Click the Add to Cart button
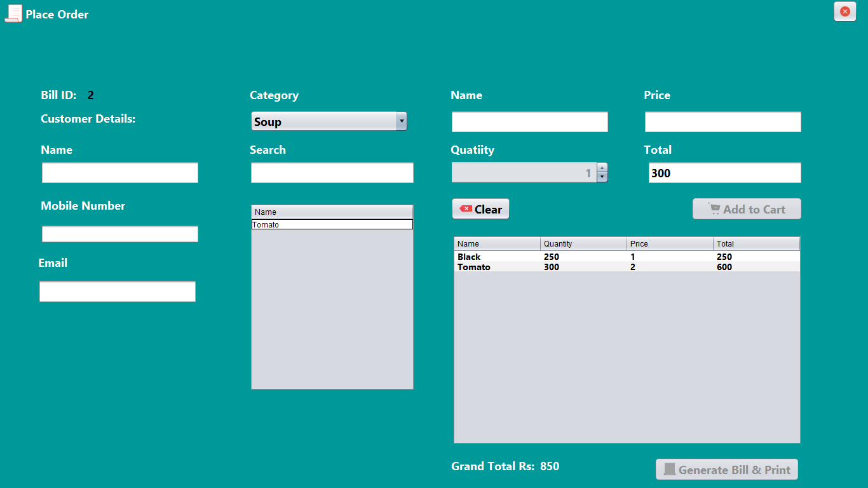The height and width of the screenshot is (488, 868). tap(747, 208)
